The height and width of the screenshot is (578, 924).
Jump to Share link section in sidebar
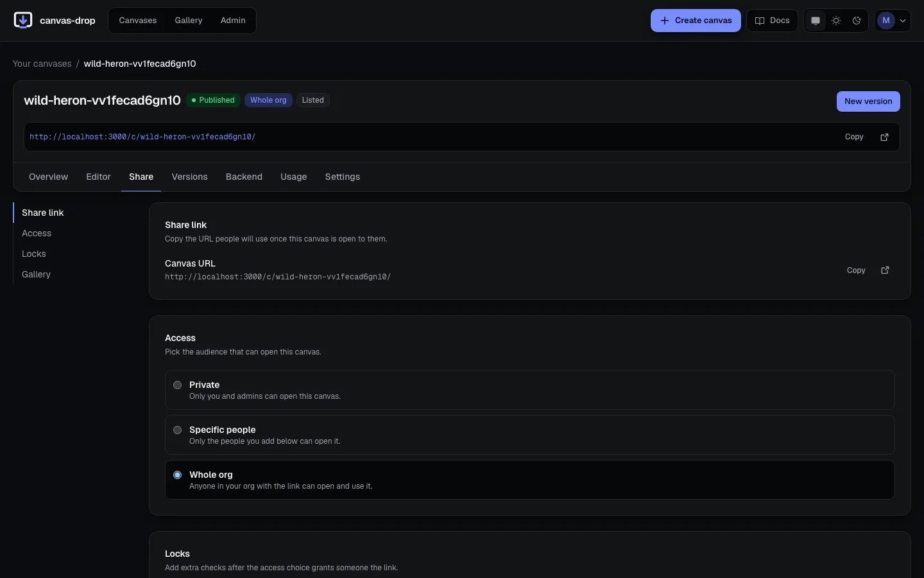click(x=43, y=213)
